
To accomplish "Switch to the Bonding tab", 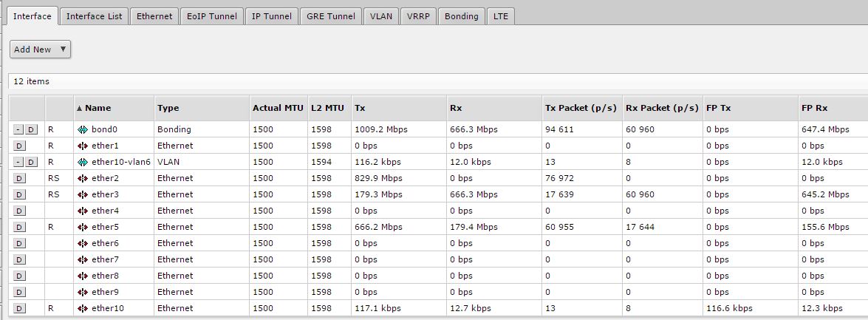I will [461, 16].
